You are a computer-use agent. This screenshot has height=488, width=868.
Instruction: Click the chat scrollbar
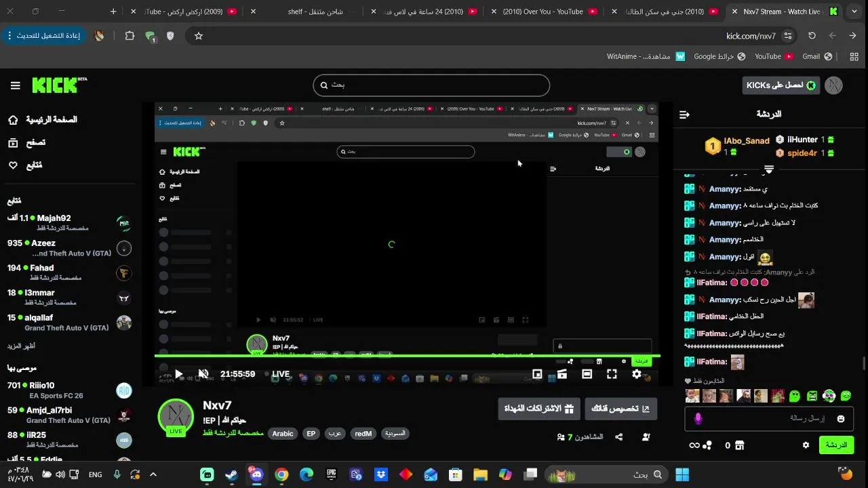[x=864, y=363]
